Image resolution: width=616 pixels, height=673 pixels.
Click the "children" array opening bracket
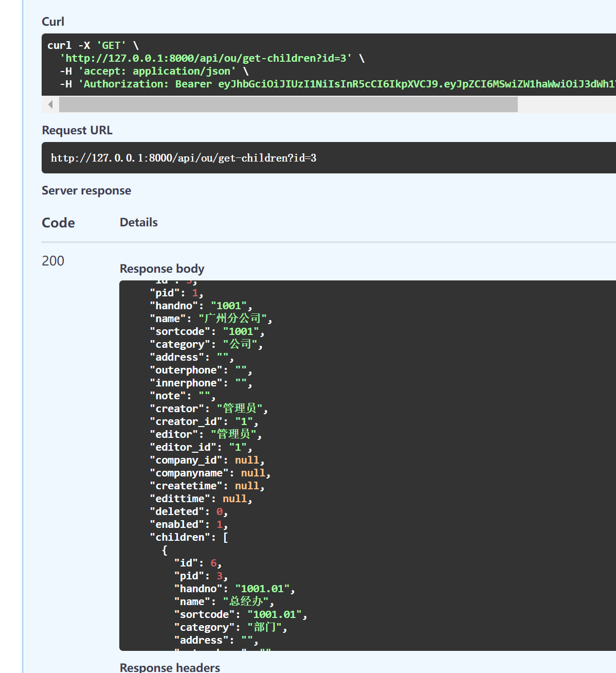pos(225,537)
